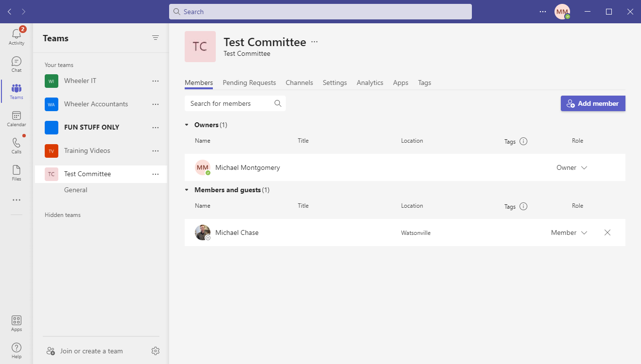641x364 pixels.
Task: Open the Activity feed icon
Action: [x=17, y=37]
